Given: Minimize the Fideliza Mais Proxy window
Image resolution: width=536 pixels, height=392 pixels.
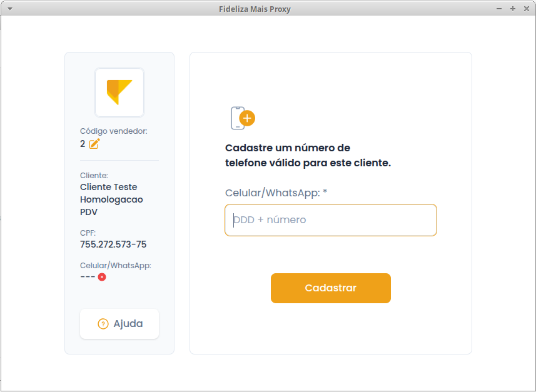Looking at the screenshot, I should pyautogui.click(x=499, y=9).
